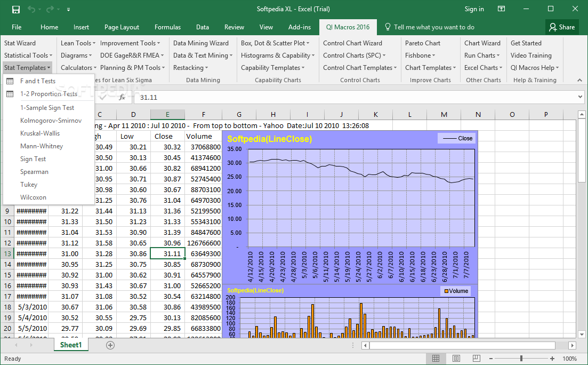Viewport: 588px width, 365px height.
Task: Expand the formula bar chevron
Action: point(581,97)
